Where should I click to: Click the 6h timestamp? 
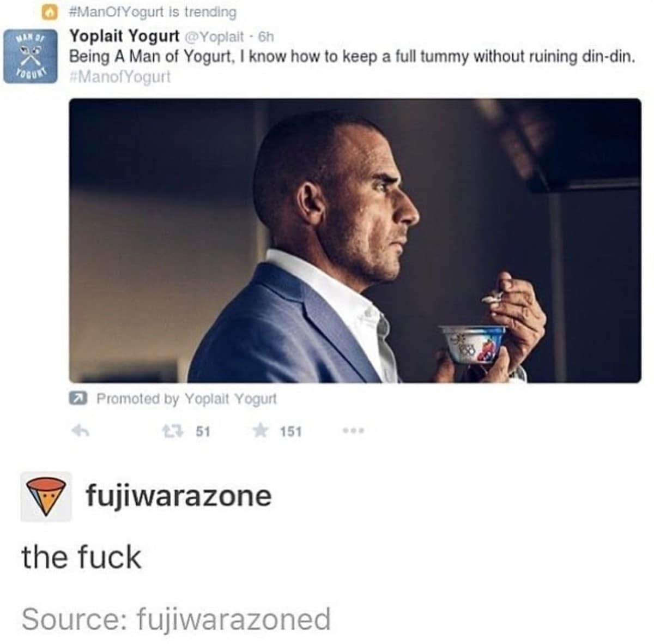click(265, 37)
